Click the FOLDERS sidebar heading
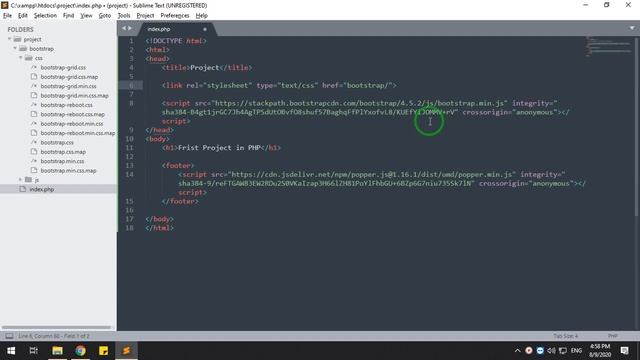This screenshot has width=640, height=360. (20, 29)
